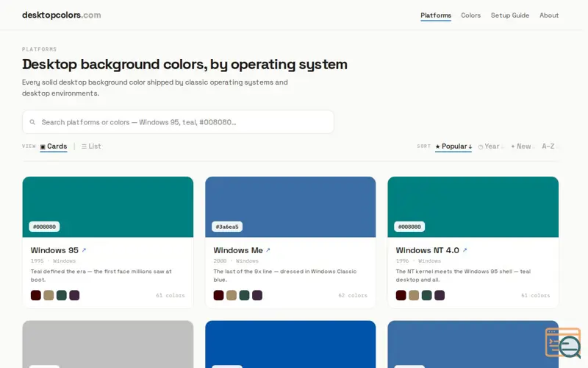This screenshot has width=588, height=368.
Task: Sort platforms A–Z
Action: [548, 146]
